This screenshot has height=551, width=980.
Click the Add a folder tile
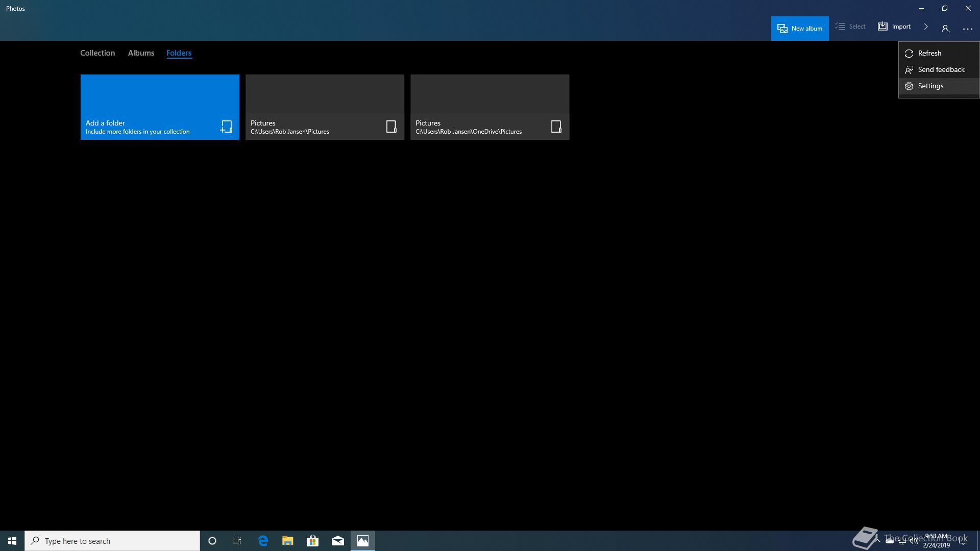click(x=160, y=107)
